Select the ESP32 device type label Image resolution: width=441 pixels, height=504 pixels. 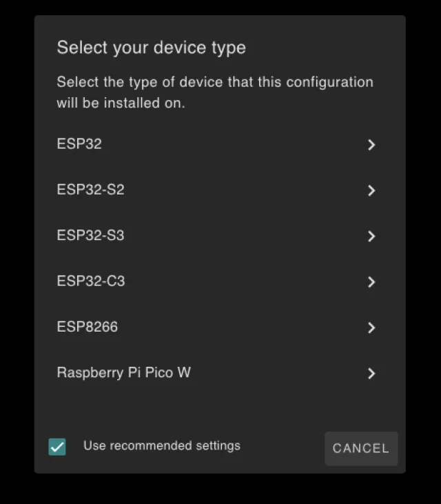79,144
